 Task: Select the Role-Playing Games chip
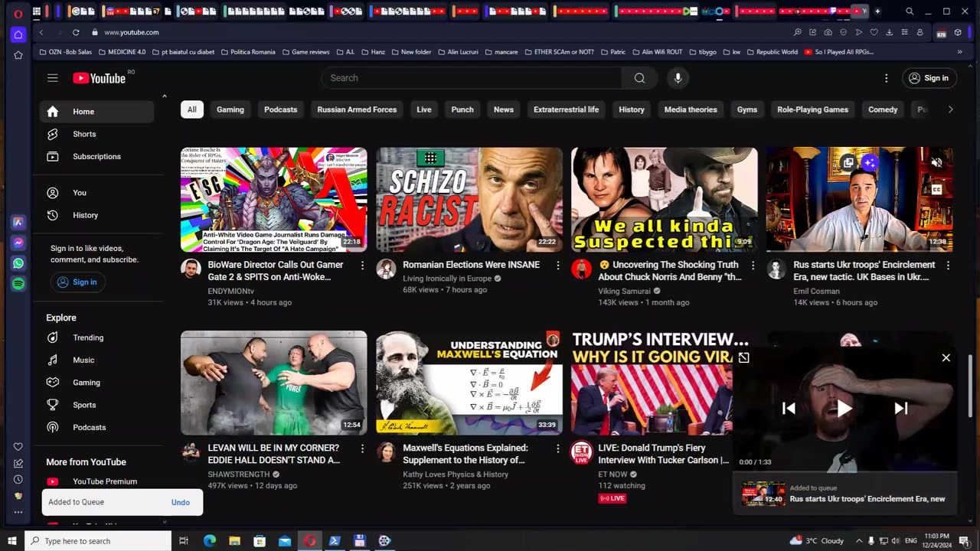812,109
